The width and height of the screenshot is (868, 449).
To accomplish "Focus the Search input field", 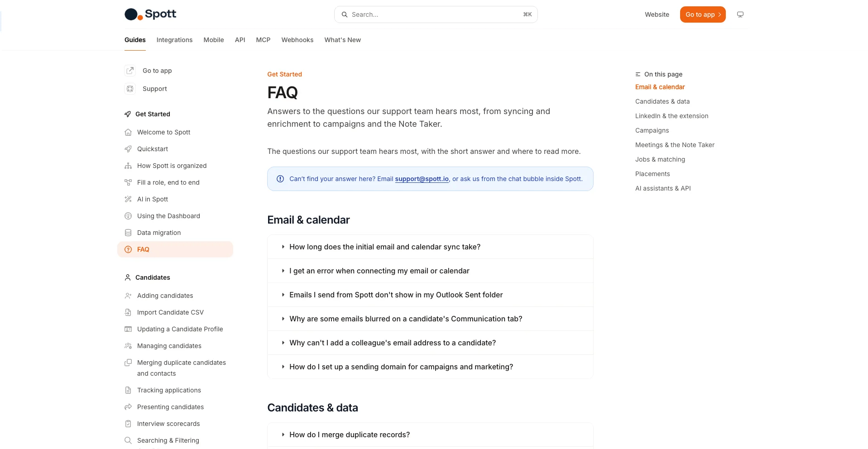I will point(436,14).
